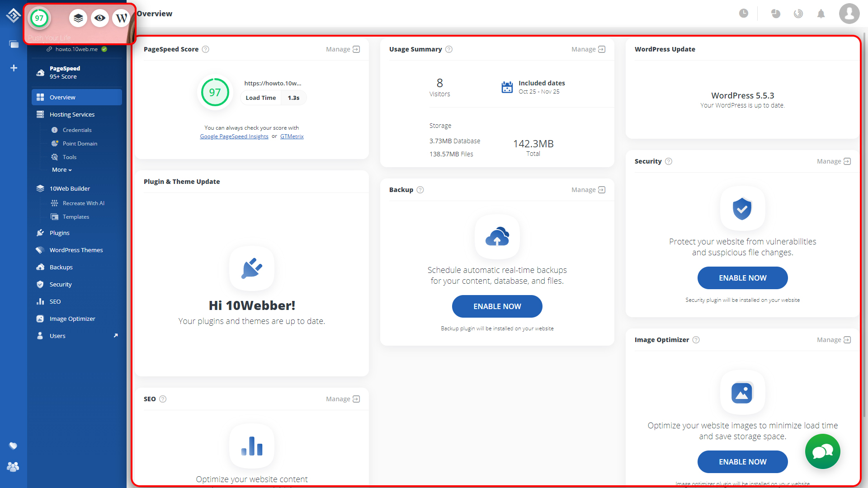The image size is (868, 488).
Task: Click the heart icon at bottom left
Action: [13, 446]
